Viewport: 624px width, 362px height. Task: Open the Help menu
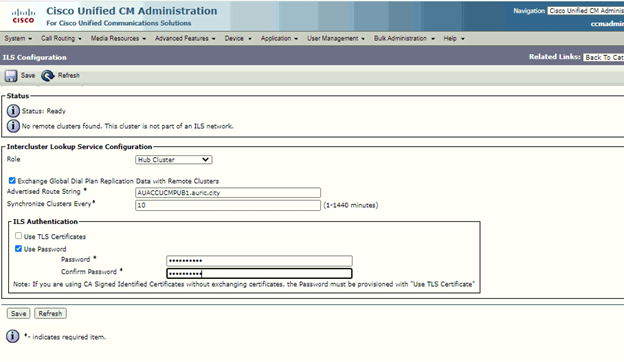pos(454,38)
